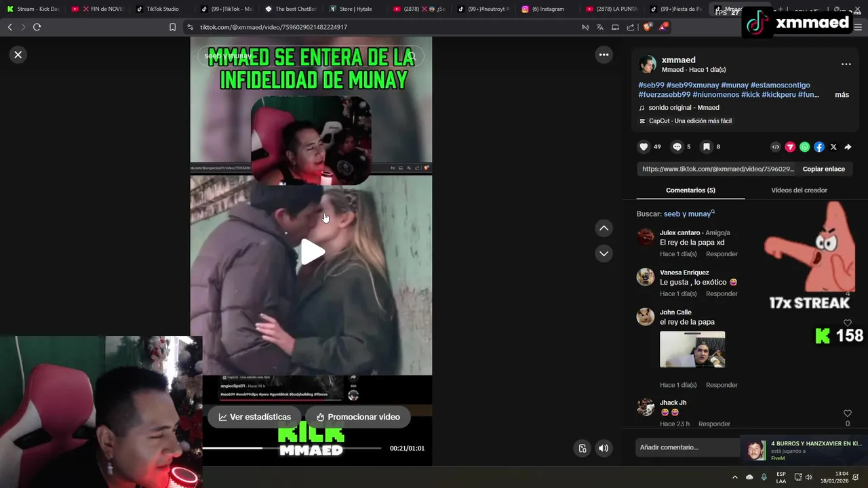Reply to Vanesa Enriquez's comment
The image size is (868, 488).
coord(722,294)
